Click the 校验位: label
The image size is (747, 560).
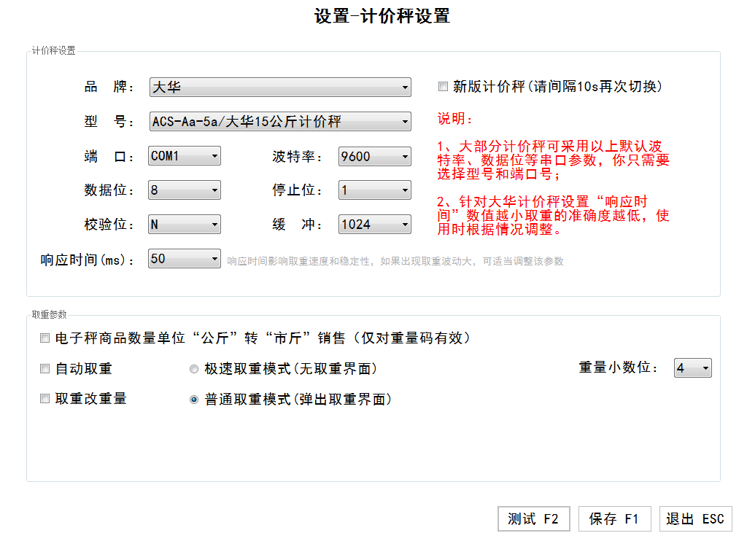tap(109, 225)
